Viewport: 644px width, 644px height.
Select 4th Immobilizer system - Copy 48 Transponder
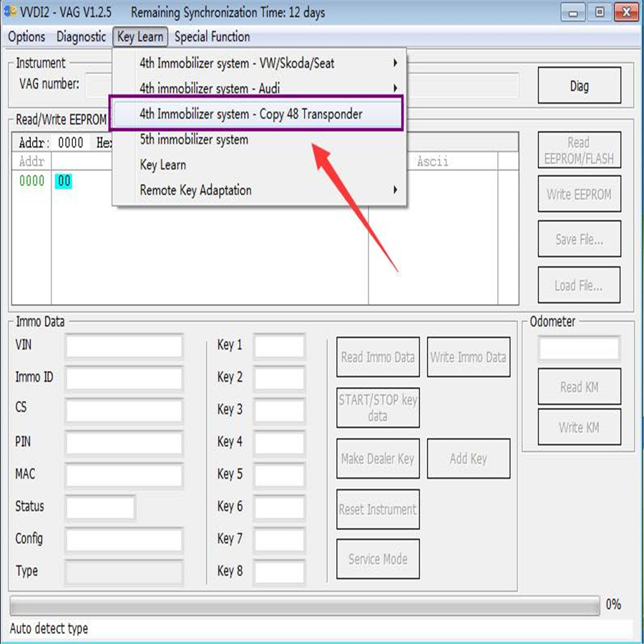251,114
